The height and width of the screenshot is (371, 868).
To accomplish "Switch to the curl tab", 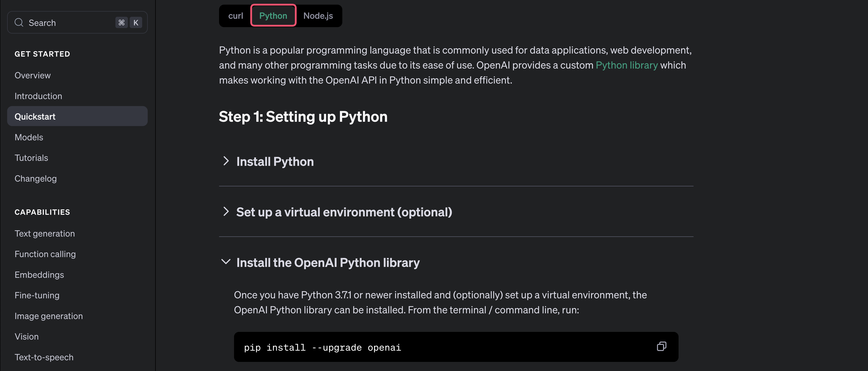I will click(x=235, y=16).
